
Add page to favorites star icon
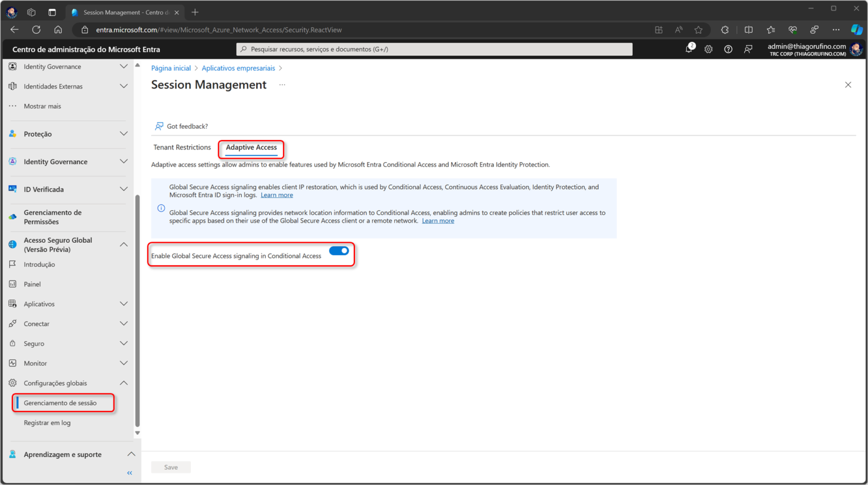click(698, 30)
